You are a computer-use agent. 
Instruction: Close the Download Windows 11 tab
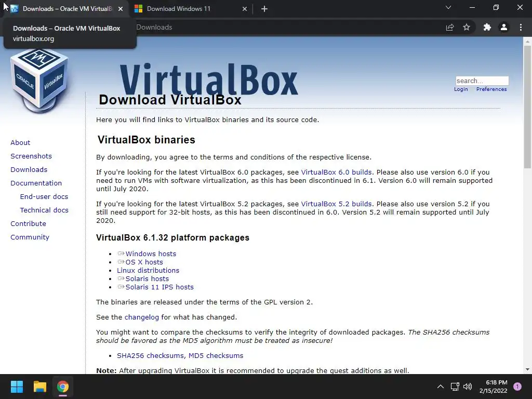point(245,9)
